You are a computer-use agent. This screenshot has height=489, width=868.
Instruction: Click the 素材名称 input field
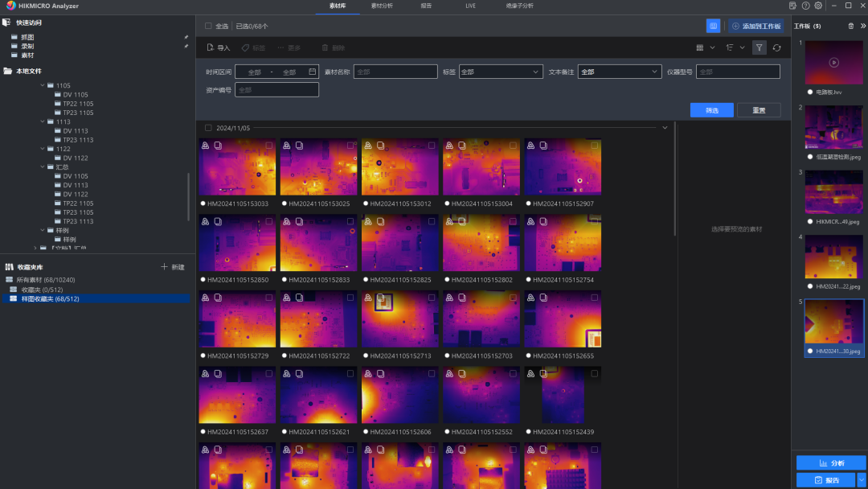[395, 72]
